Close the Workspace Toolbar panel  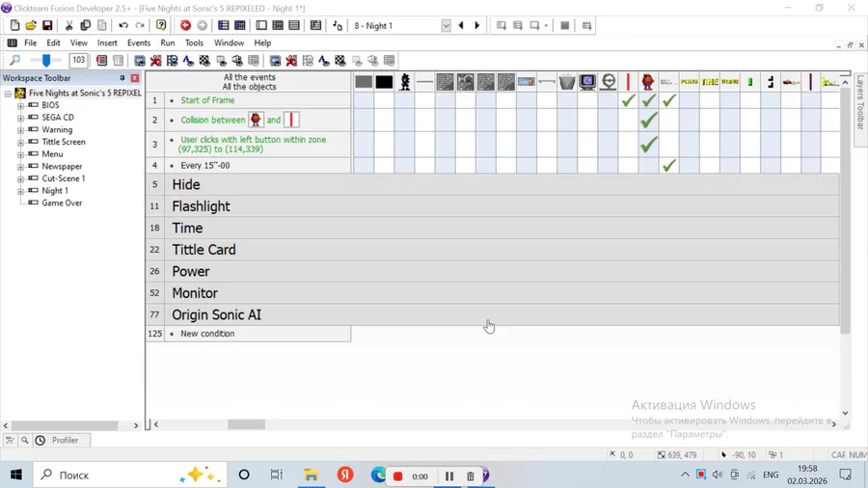click(134, 78)
